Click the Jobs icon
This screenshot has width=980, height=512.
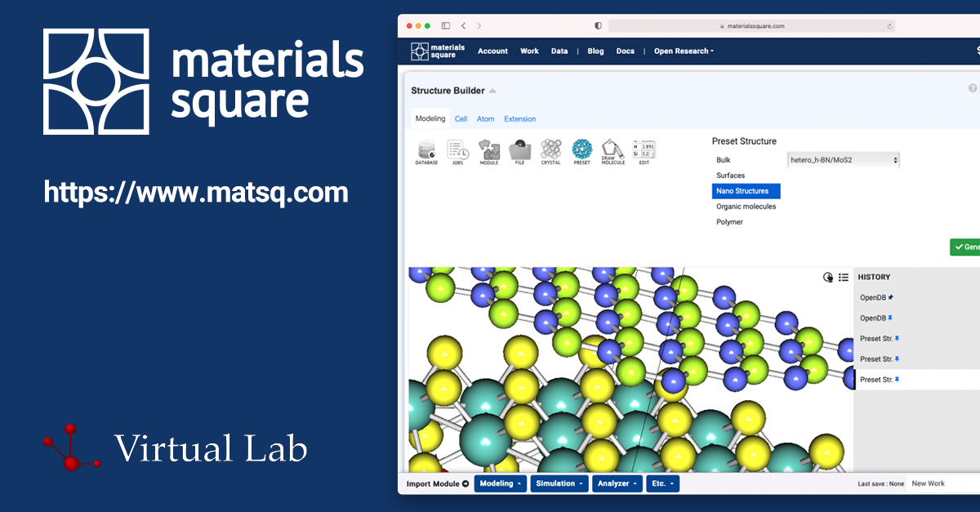coord(457,151)
